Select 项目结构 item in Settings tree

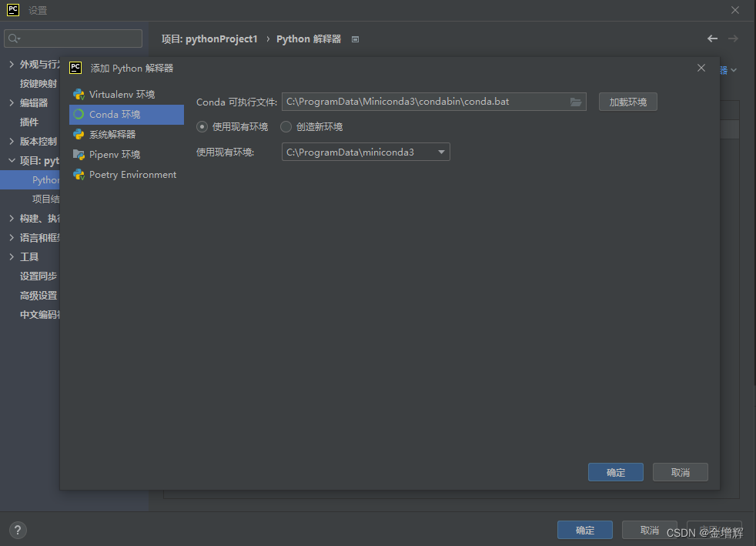pyautogui.click(x=45, y=199)
